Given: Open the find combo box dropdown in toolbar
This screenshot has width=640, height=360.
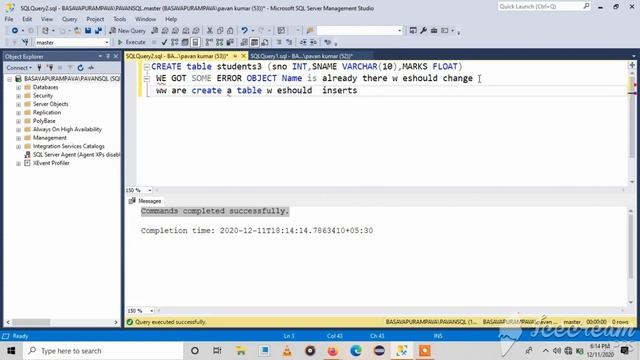Looking at the screenshot, I should (x=400, y=31).
